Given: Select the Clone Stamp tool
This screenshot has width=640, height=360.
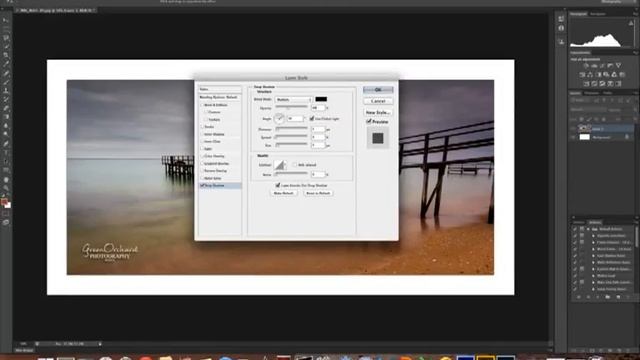Looking at the screenshot, I should (6, 91).
